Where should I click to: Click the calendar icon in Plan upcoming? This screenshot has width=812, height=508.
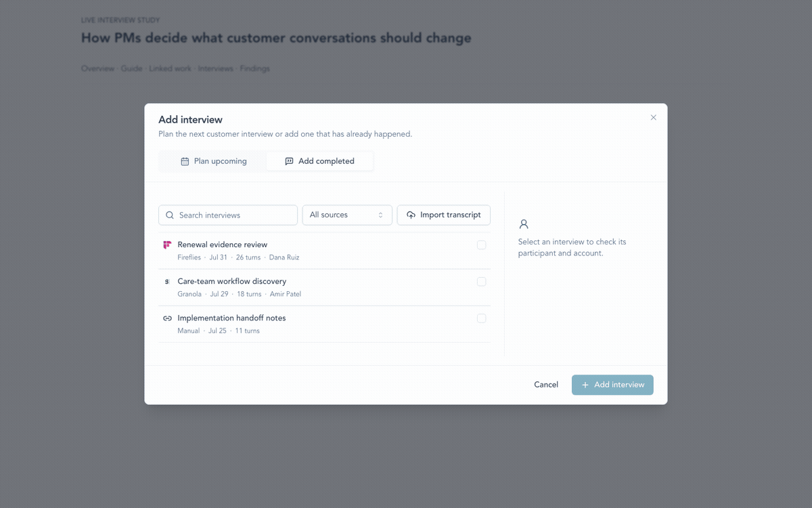coord(185,161)
